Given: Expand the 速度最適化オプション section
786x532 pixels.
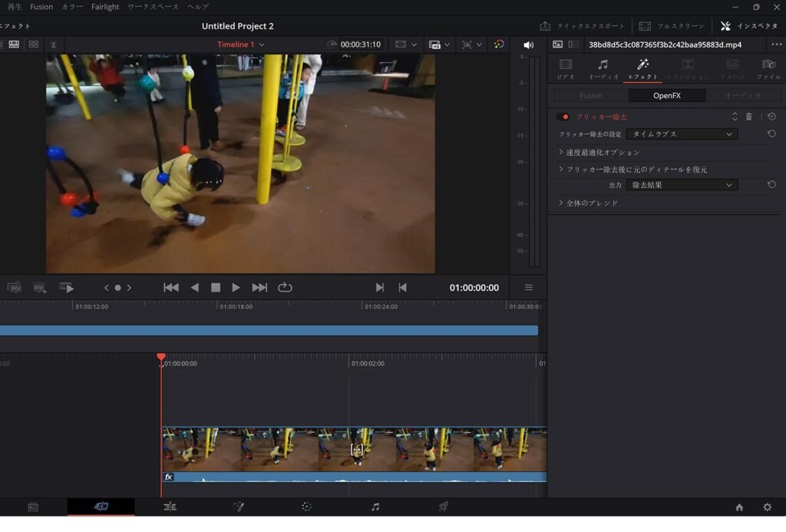Looking at the screenshot, I should (x=603, y=152).
